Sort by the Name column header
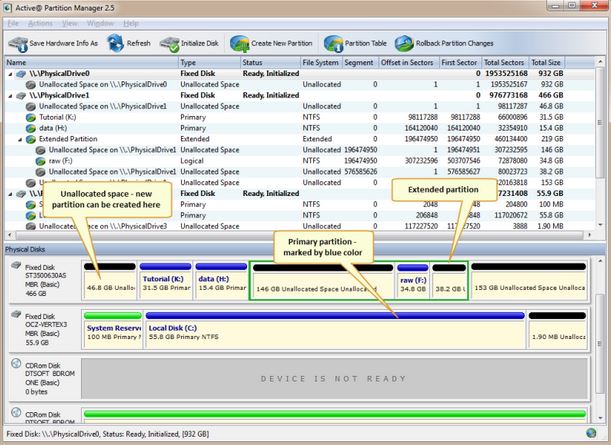 [92, 62]
